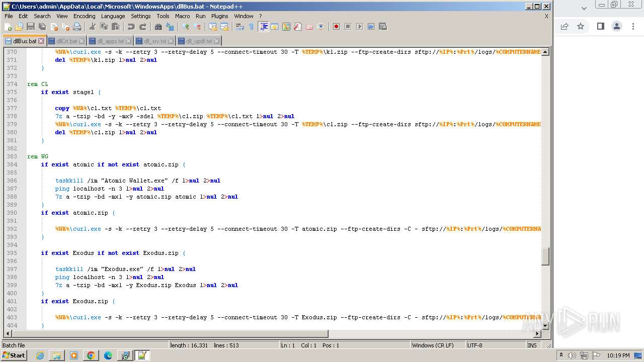Open the Encoding menu
644x362 pixels.
(84, 16)
